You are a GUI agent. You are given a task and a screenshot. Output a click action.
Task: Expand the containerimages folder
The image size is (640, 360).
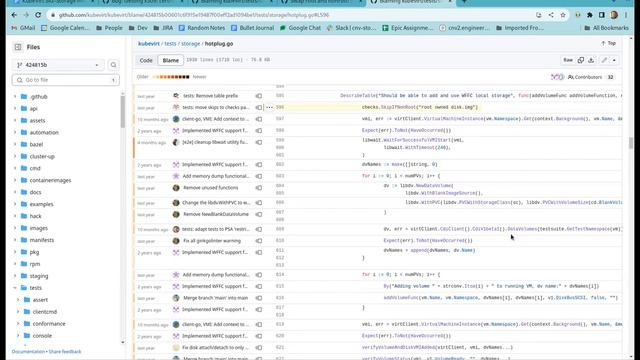(x=15, y=180)
